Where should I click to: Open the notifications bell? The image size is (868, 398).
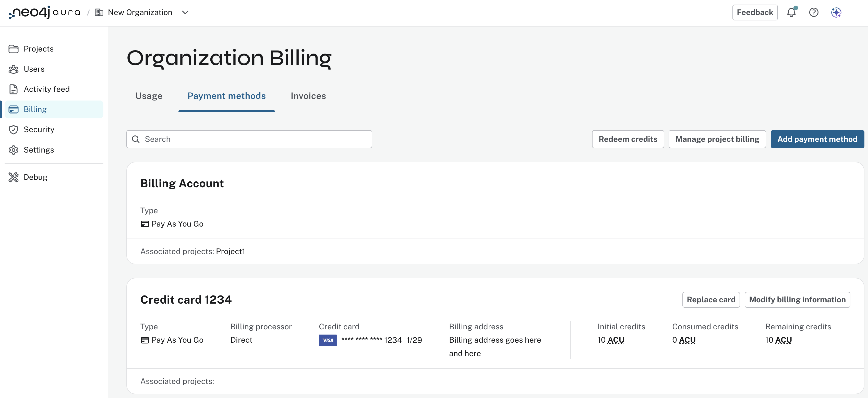pos(791,13)
